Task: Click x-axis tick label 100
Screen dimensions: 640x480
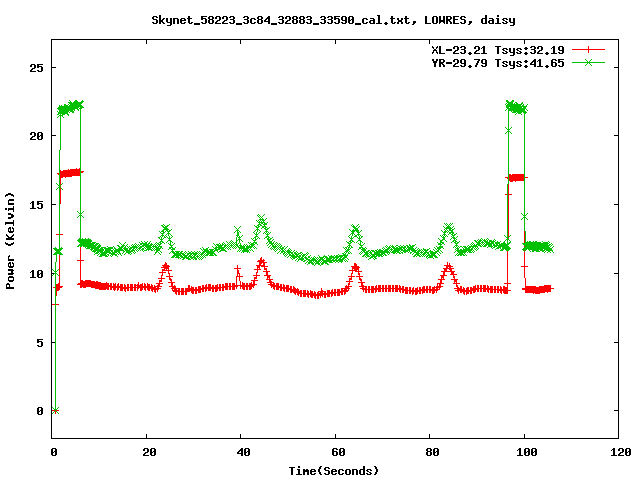Action: tap(527, 452)
